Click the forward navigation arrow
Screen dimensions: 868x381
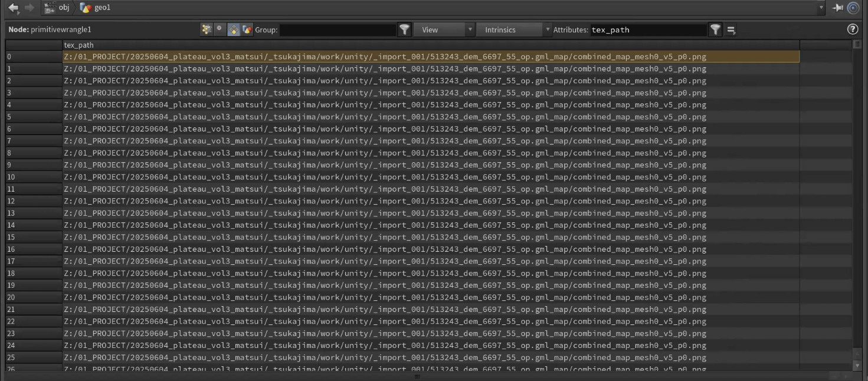click(29, 8)
